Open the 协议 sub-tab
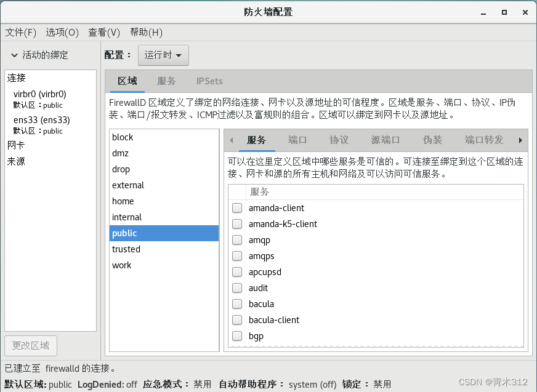 339,140
